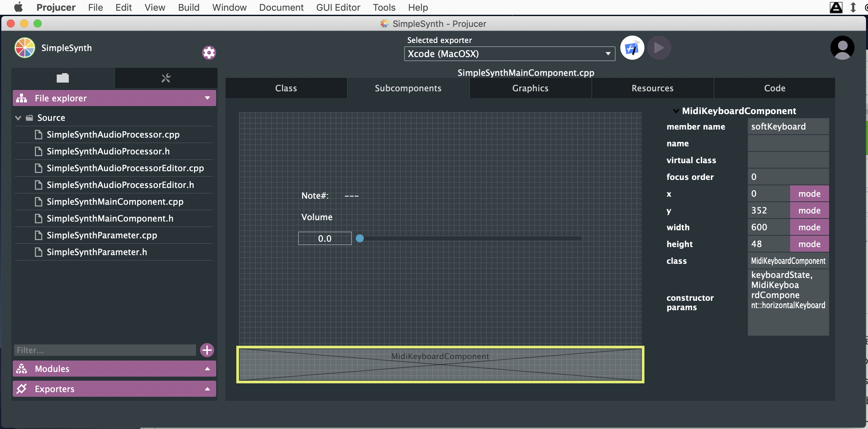Viewport: 868px width, 429px height.
Task: Click the SimpleSynth project logo icon
Action: (x=25, y=48)
